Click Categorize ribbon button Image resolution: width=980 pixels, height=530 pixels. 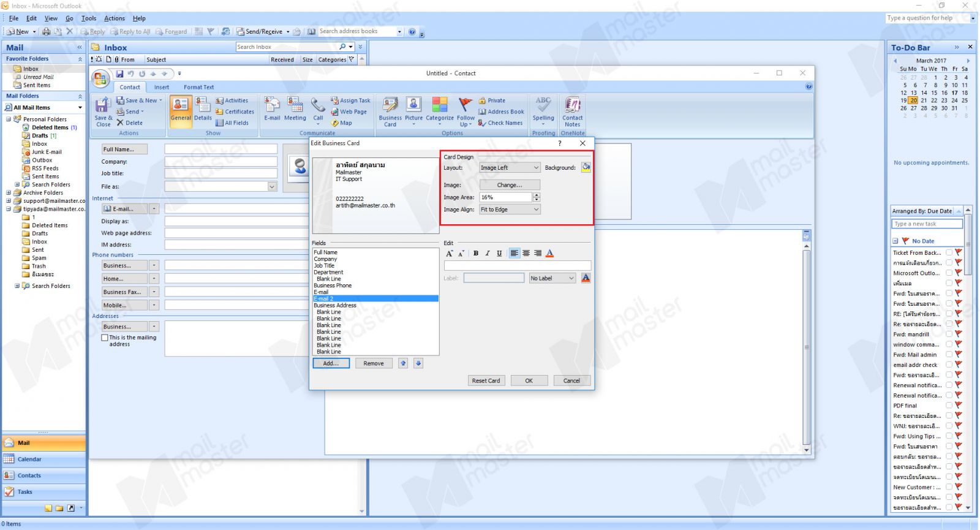440,112
